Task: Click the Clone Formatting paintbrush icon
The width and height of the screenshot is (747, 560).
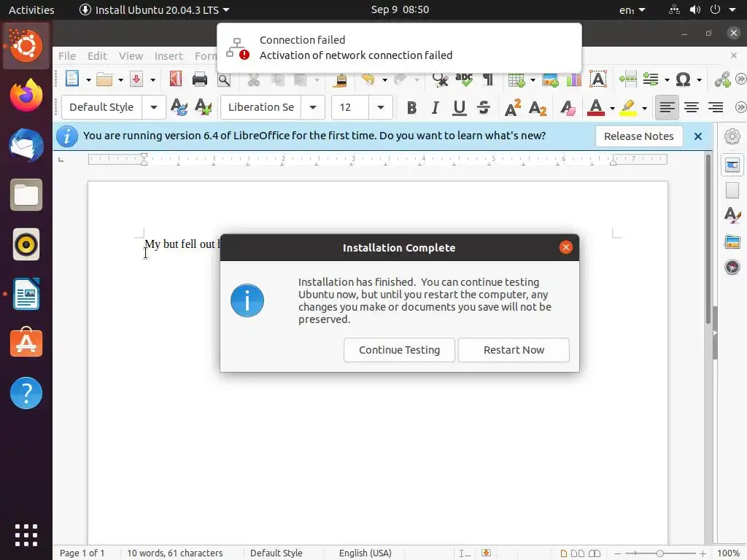Action: pyautogui.click(x=340, y=80)
